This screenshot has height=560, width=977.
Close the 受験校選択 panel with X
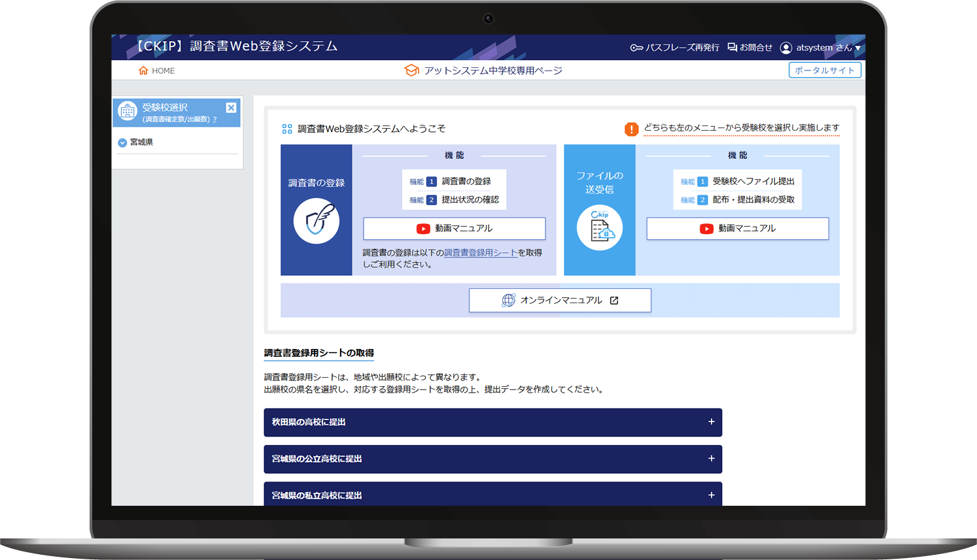(x=231, y=108)
